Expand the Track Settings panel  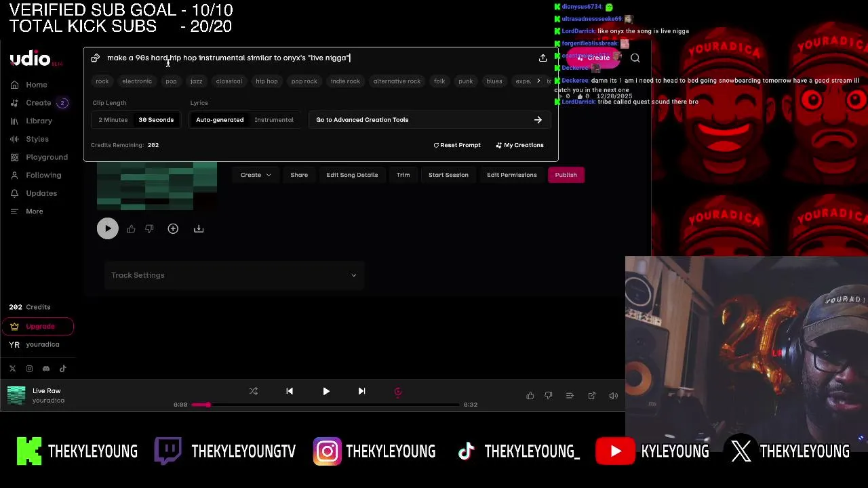coord(234,275)
